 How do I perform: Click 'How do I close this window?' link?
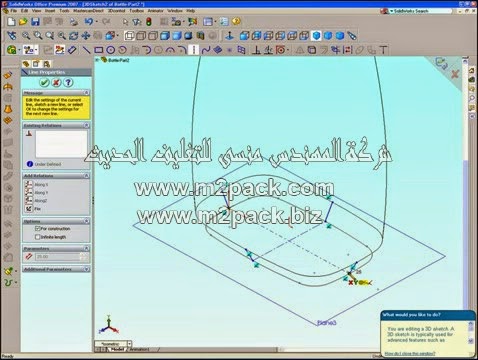pos(410,354)
